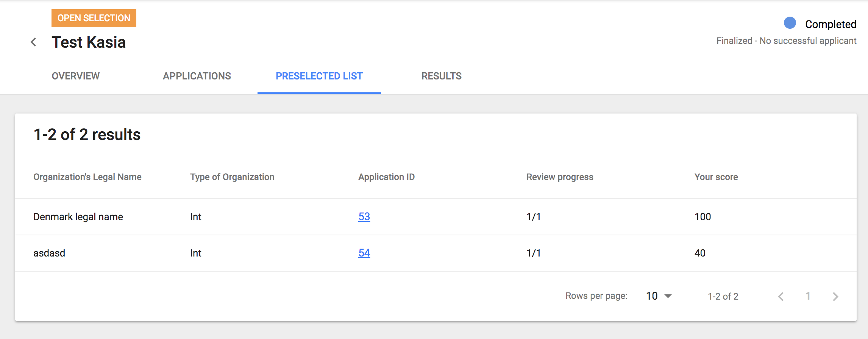The width and height of the screenshot is (868, 339).
Task: Click page number 1 in pagination
Action: 808,296
